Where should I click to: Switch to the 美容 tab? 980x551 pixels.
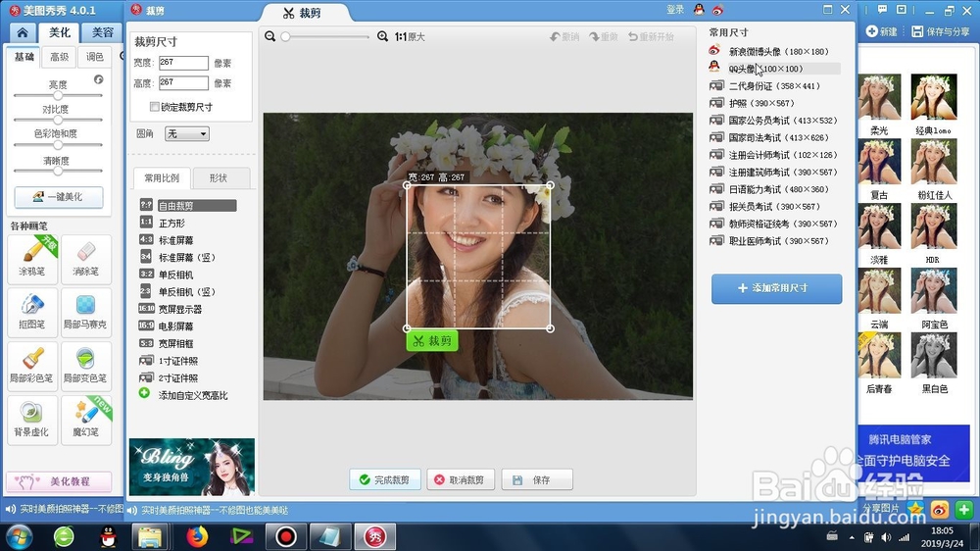(x=103, y=32)
